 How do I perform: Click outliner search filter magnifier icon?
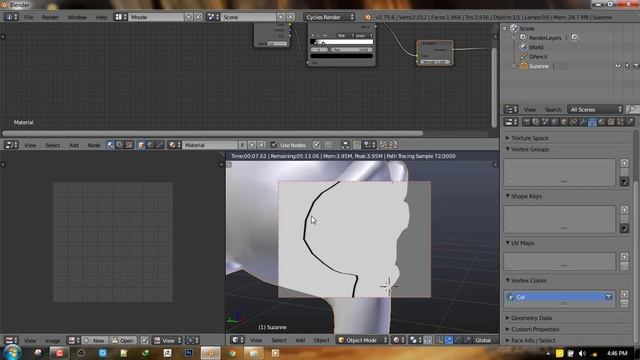pos(632,109)
